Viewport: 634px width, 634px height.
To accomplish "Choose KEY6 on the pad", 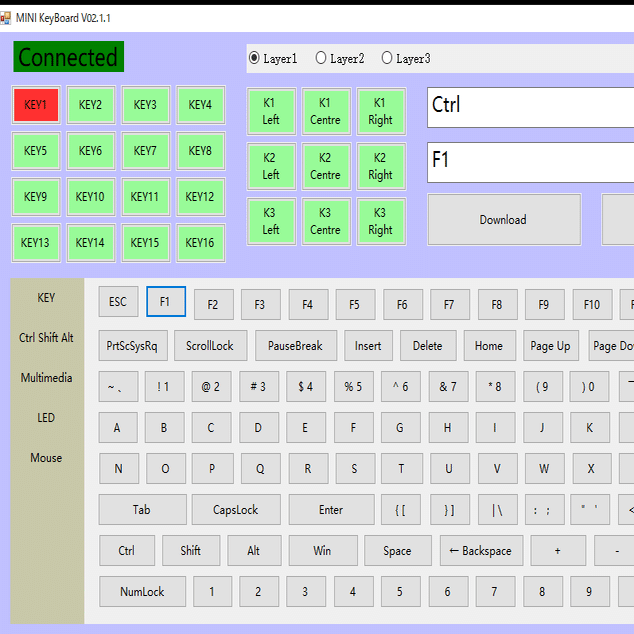I will pos(91,151).
